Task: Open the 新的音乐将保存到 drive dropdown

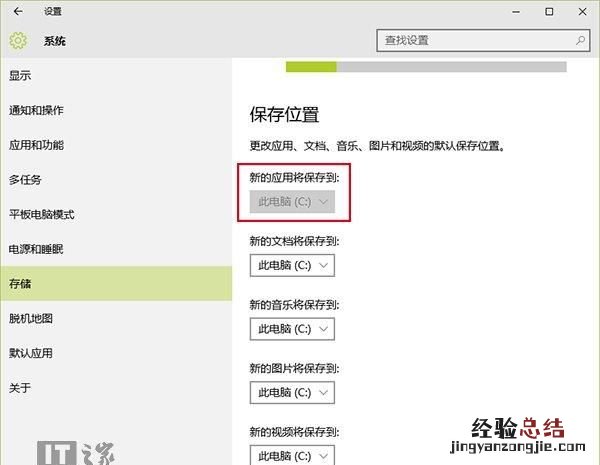Action: [x=291, y=329]
